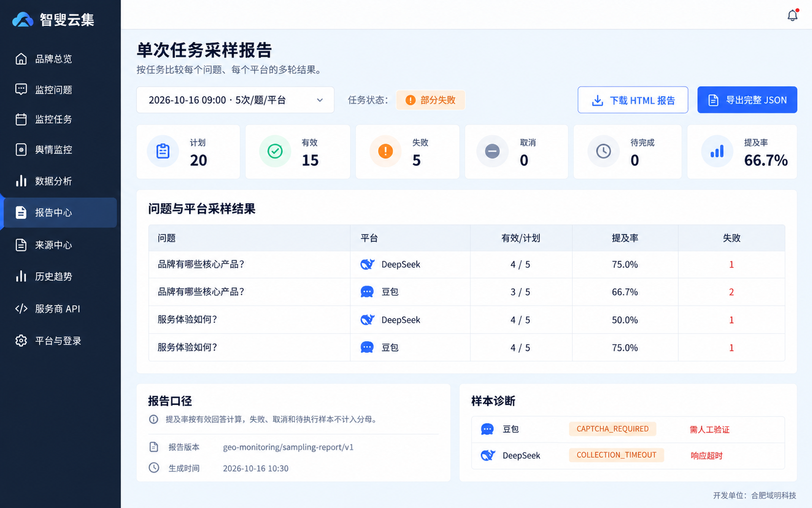Image resolution: width=812 pixels, height=508 pixels.
Task: Click the 取消 minus circle icon
Action: point(493,151)
